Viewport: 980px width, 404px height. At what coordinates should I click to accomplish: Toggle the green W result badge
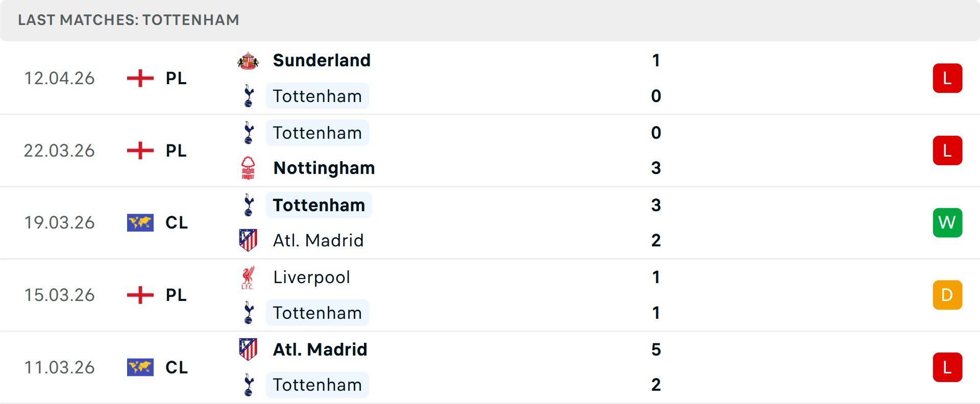pyautogui.click(x=947, y=222)
